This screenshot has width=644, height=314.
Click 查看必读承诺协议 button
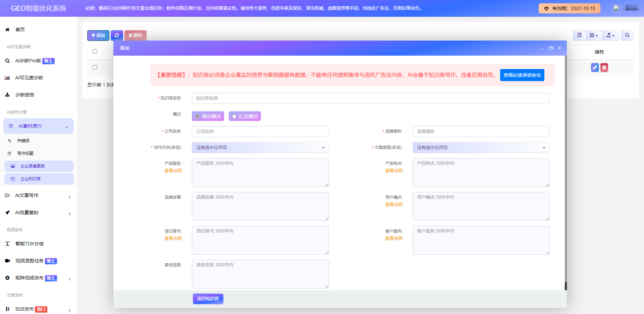[x=522, y=75]
